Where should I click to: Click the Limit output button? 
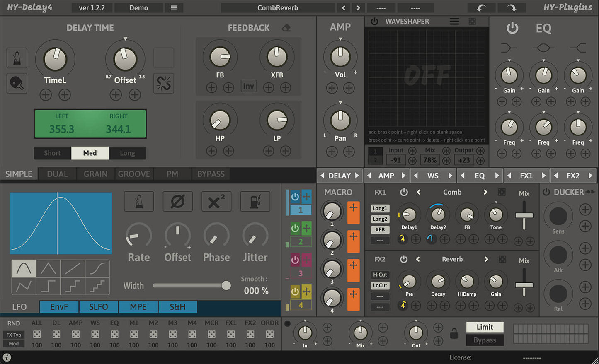pyautogui.click(x=485, y=327)
